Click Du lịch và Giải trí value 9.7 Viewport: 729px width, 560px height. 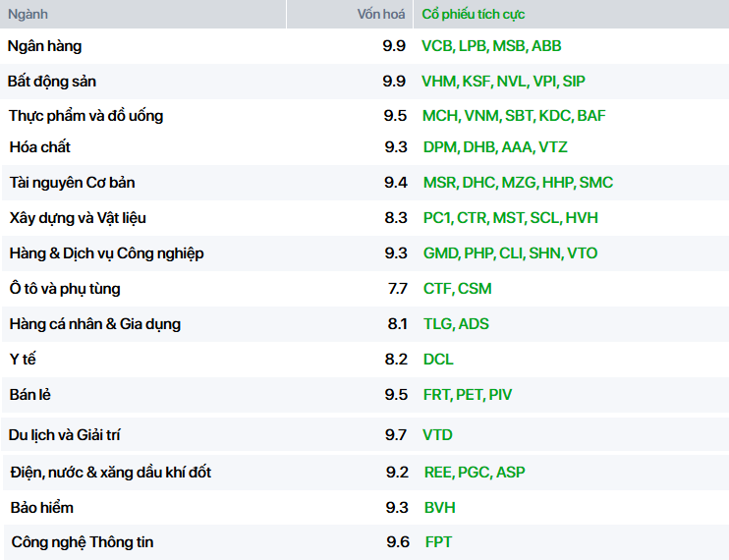(x=396, y=435)
